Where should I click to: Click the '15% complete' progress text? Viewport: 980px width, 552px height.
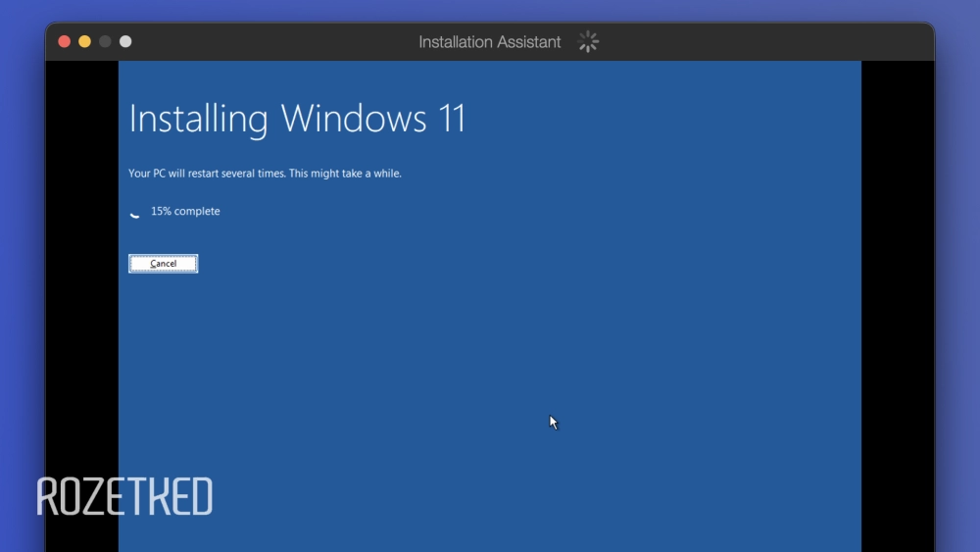click(x=185, y=212)
